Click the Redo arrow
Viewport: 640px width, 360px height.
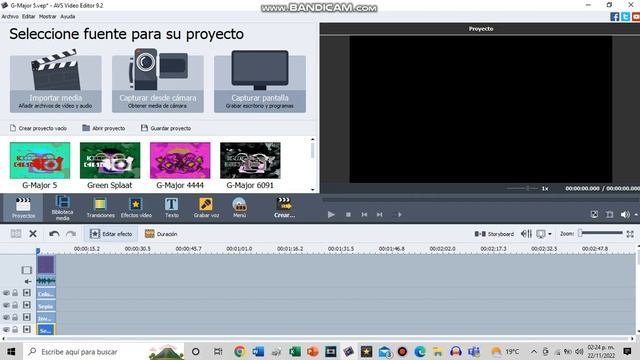tap(71, 234)
